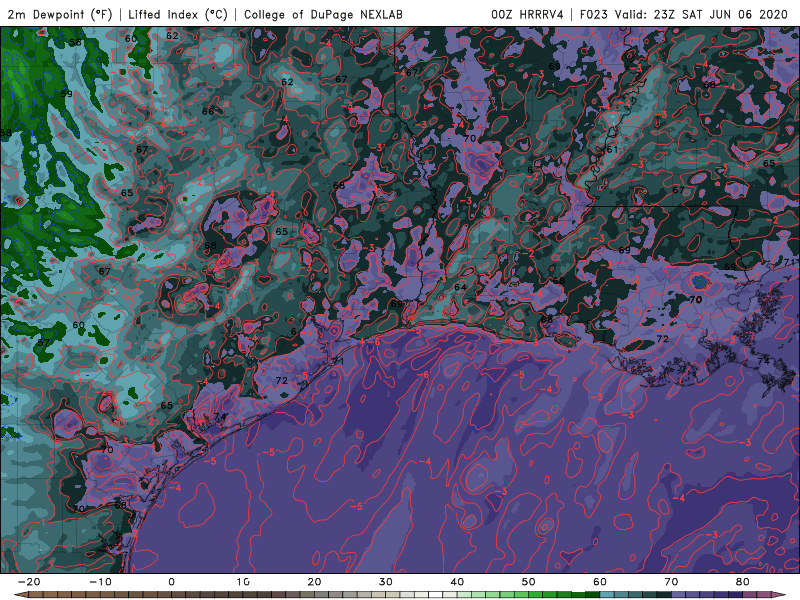Viewport: 800px width, 600px height.
Task: Click the 59 dewpoint value on the map
Action: pyautogui.click(x=66, y=94)
